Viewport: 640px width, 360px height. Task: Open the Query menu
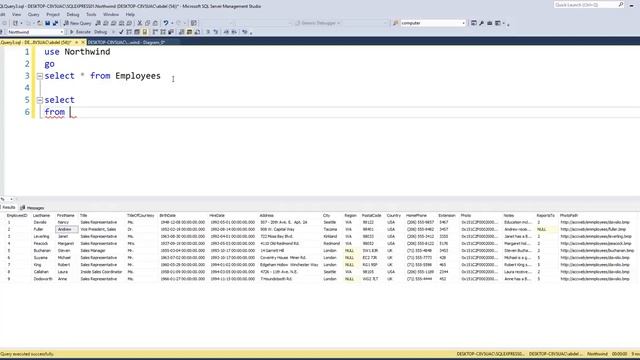pyautogui.click(x=33, y=14)
